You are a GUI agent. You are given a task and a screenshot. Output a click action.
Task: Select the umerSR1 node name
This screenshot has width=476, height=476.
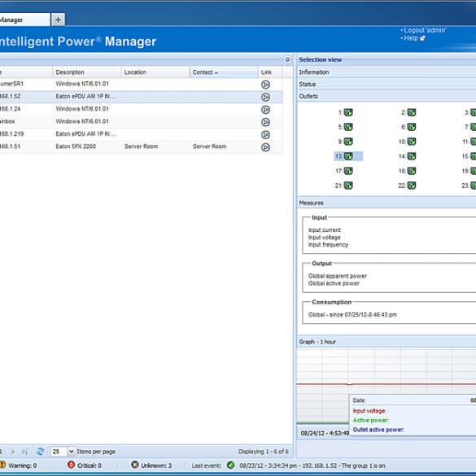coord(11,84)
